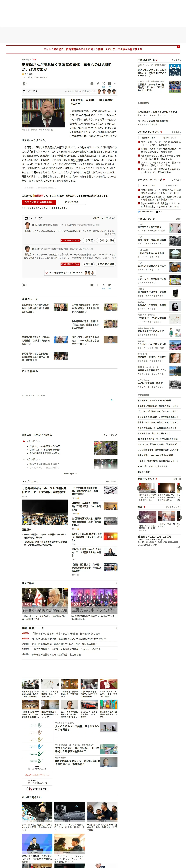Click #参政党の躍進 tag under 本田由紀's comment
Screen dimensions: 186x868
(x=106, y=264)
